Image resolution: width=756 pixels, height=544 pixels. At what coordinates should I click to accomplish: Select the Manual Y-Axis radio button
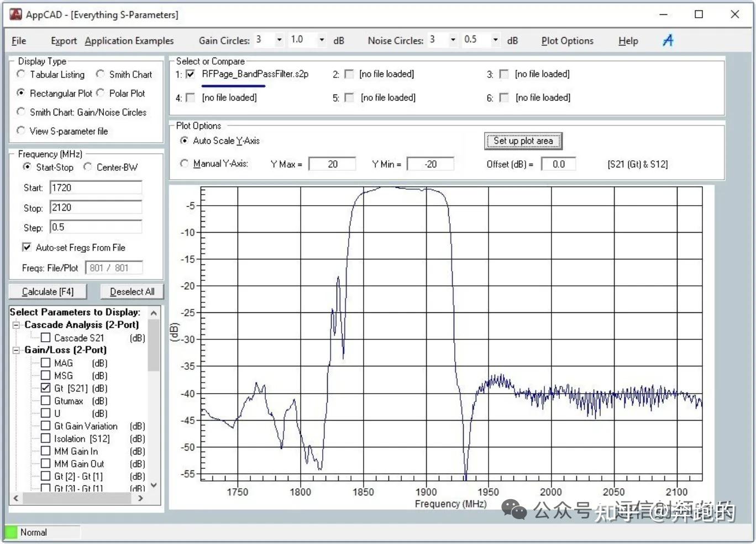coord(185,164)
